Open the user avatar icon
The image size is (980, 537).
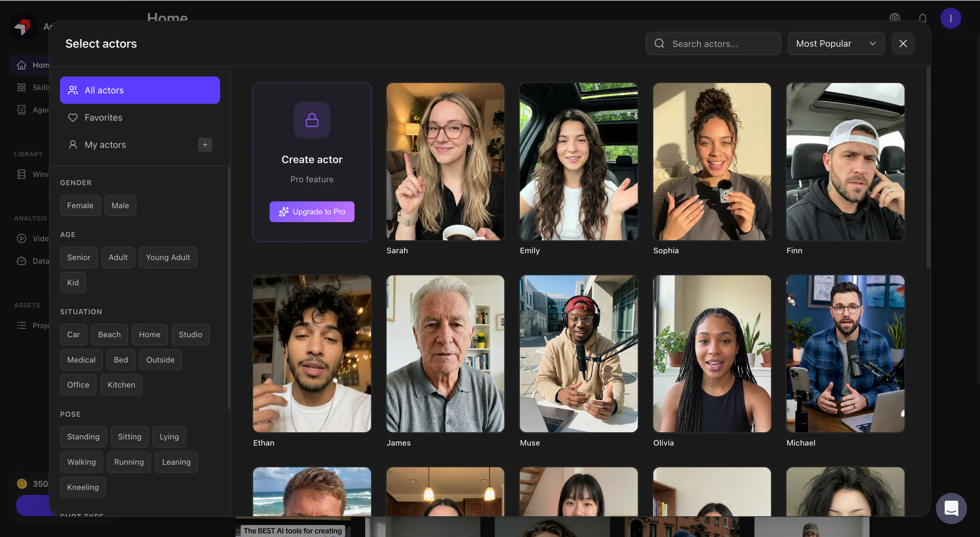point(950,18)
